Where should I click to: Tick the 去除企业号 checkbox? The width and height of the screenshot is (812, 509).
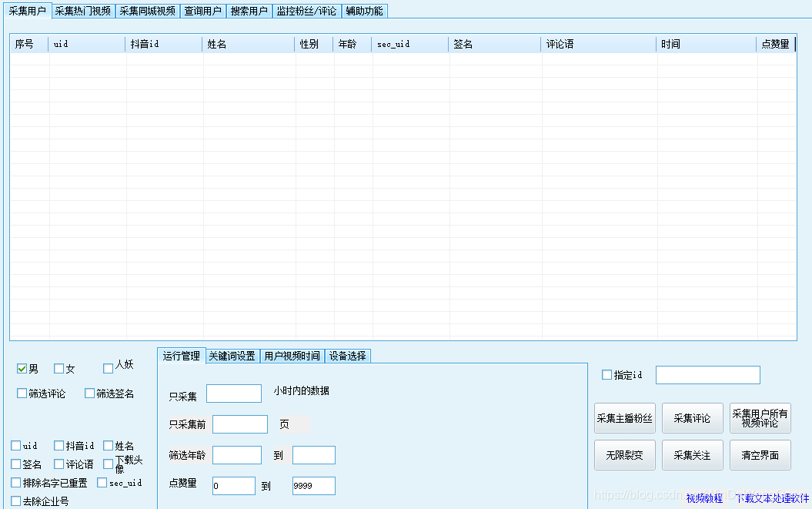[16, 501]
